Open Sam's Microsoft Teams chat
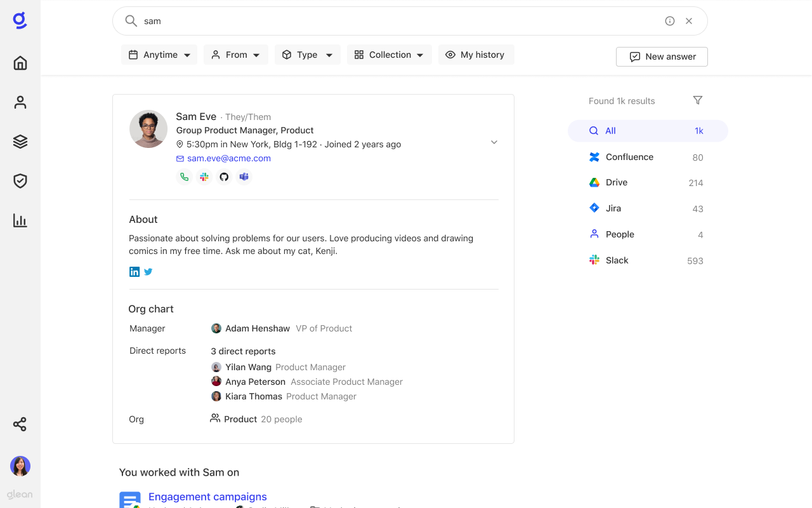This screenshot has height=508, width=812. pyautogui.click(x=244, y=177)
